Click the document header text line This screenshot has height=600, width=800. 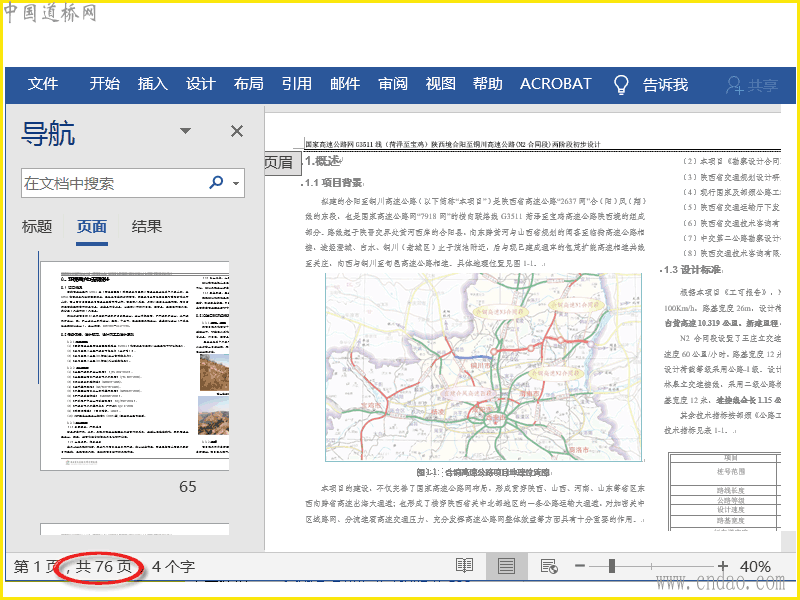pos(453,144)
